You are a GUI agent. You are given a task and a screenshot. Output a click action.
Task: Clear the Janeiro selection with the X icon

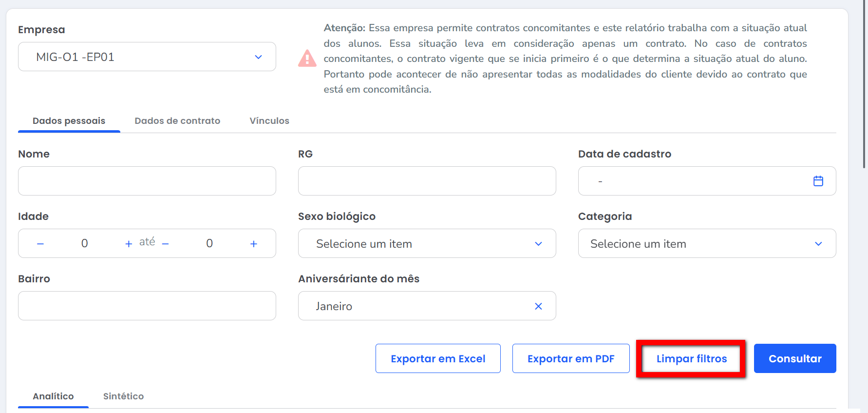pos(538,306)
